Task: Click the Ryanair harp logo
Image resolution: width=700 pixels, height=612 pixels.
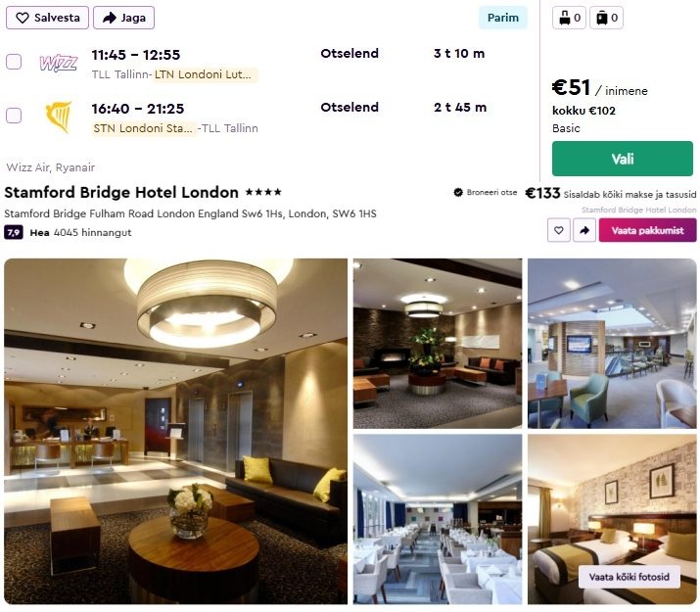Action: (59, 117)
